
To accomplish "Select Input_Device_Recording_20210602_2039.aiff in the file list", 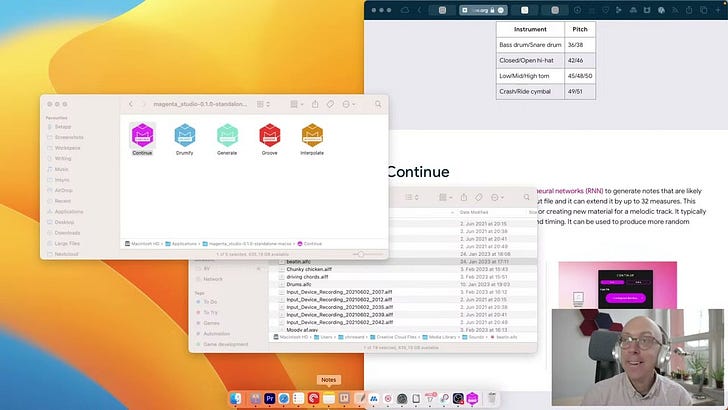I will click(x=339, y=315).
